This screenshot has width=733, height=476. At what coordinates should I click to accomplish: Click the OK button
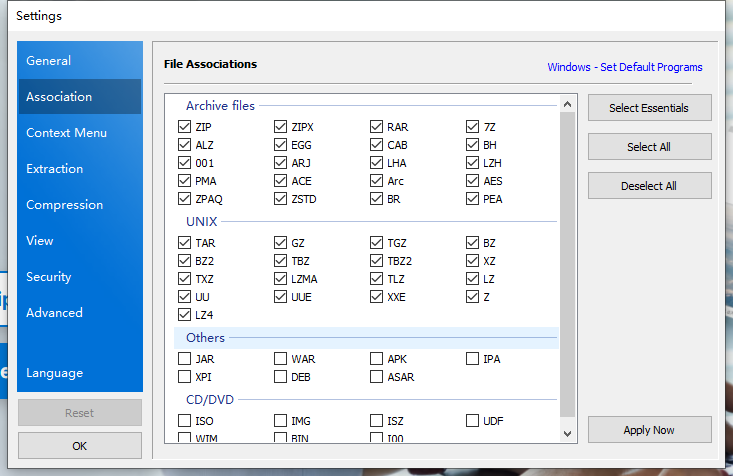[x=80, y=446]
